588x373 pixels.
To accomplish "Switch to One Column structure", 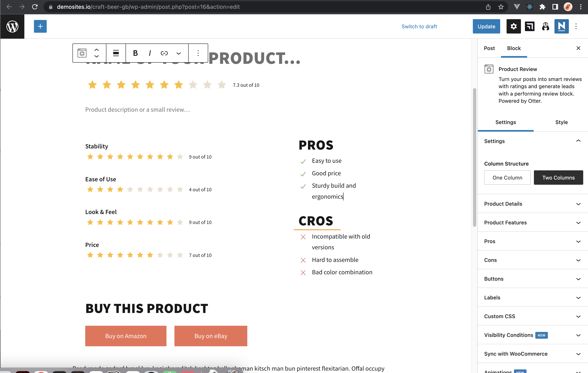I will click(507, 178).
